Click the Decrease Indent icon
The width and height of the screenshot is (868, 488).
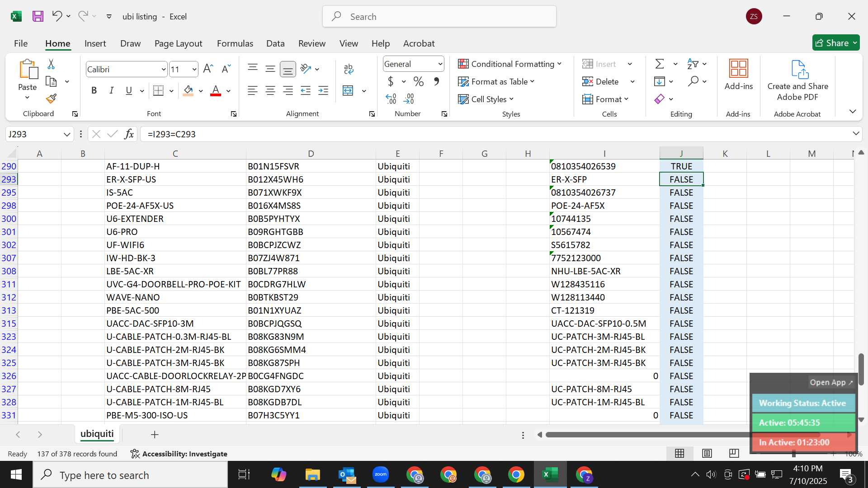pos(306,90)
